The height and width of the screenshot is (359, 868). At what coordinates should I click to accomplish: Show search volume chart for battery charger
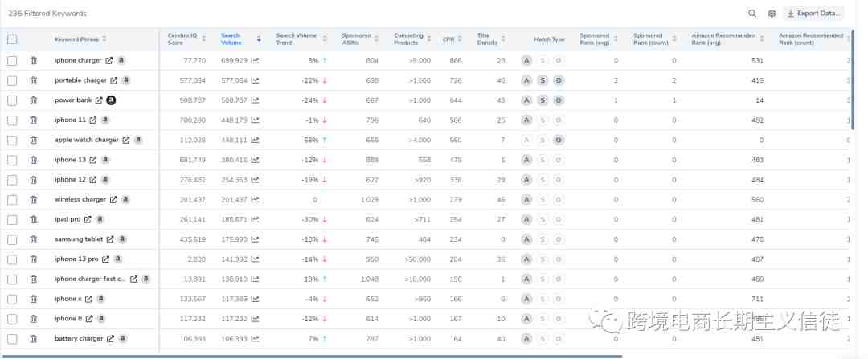point(255,339)
